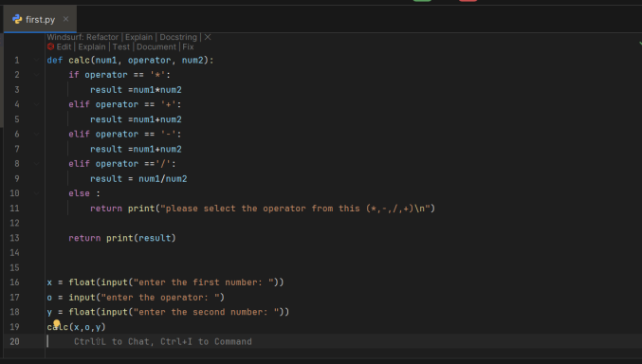The height and width of the screenshot is (364, 642).
Task: Click 'else :' on line 10
Action: point(84,193)
